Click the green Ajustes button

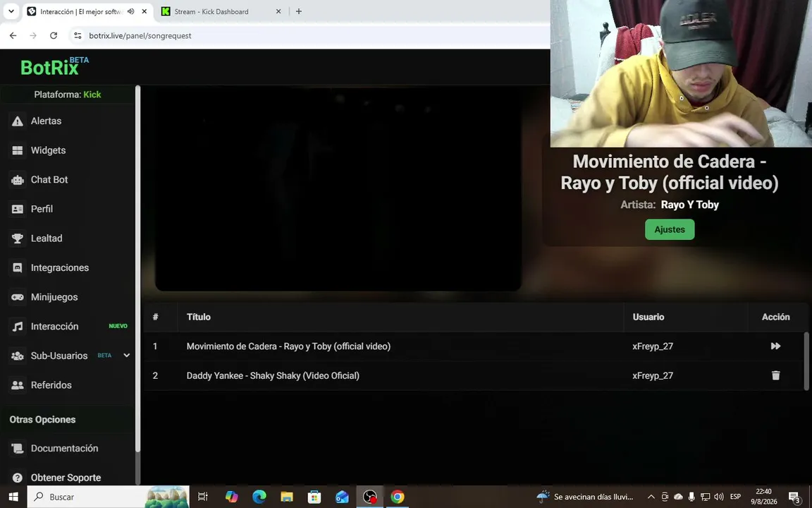[x=670, y=229]
